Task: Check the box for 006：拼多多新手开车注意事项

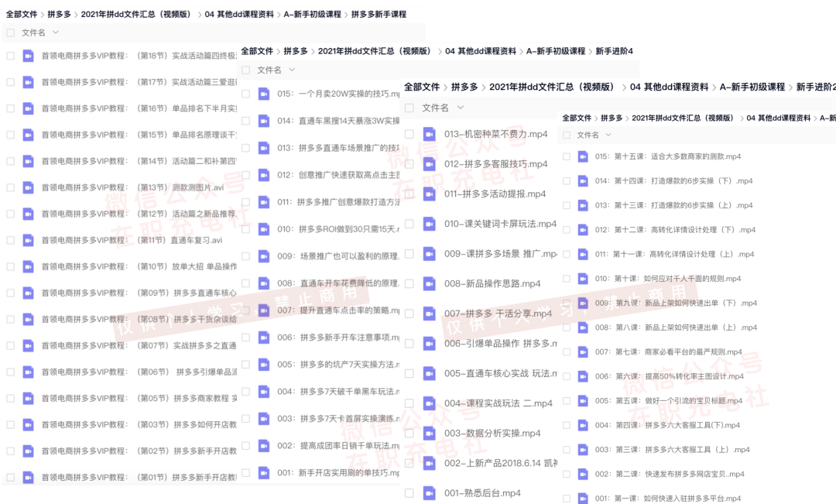Action: [245, 338]
